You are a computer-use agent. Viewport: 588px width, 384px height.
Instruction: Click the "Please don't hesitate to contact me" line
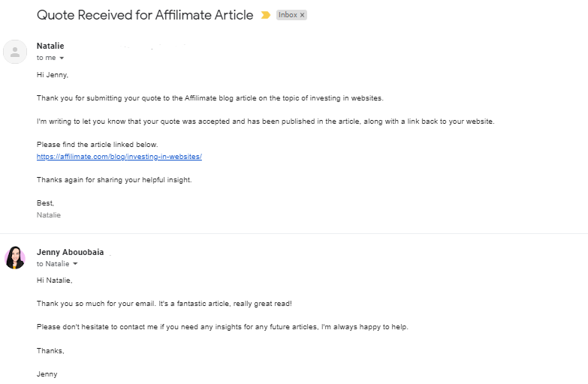point(222,327)
